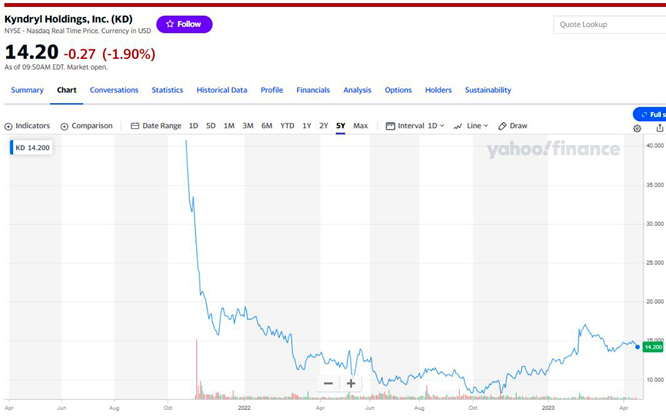Open chart settings gear icon
The image size is (666, 416).
637,128
